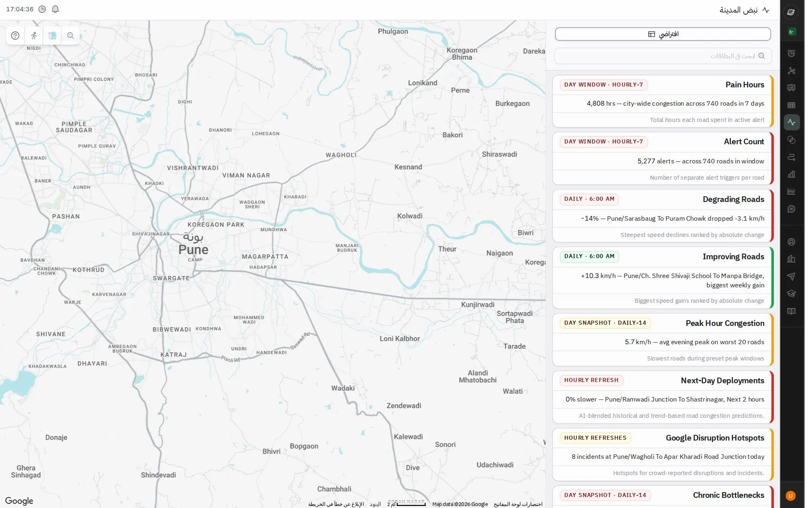Select the Peak Hour Congestion card
This screenshot has width=812, height=508.
(x=663, y=340)
